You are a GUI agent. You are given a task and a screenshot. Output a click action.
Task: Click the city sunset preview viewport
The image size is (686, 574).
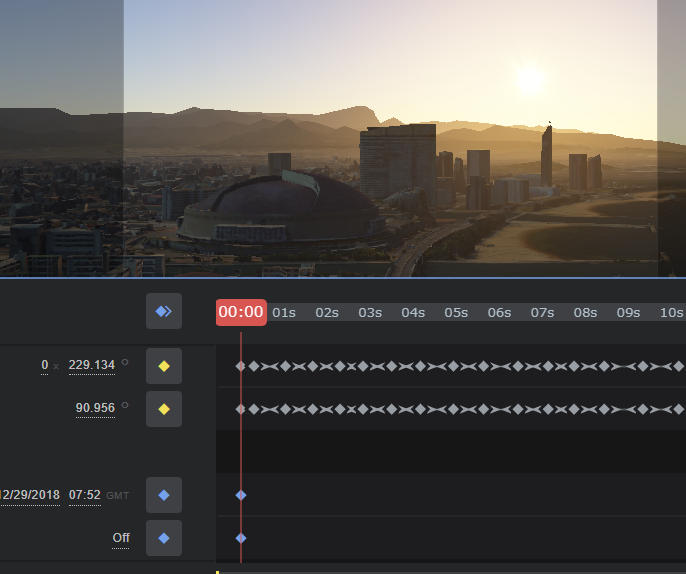(343, 138)
